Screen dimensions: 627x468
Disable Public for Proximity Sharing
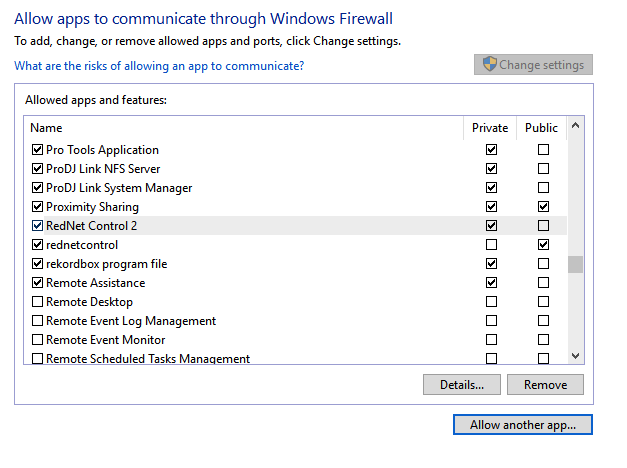click(x=543, y=206)
